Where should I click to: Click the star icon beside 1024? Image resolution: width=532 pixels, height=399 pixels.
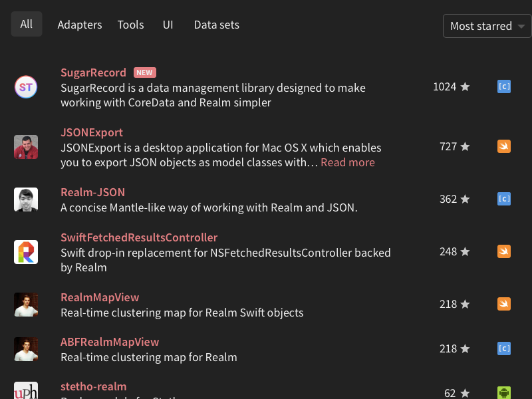(465, 86)
